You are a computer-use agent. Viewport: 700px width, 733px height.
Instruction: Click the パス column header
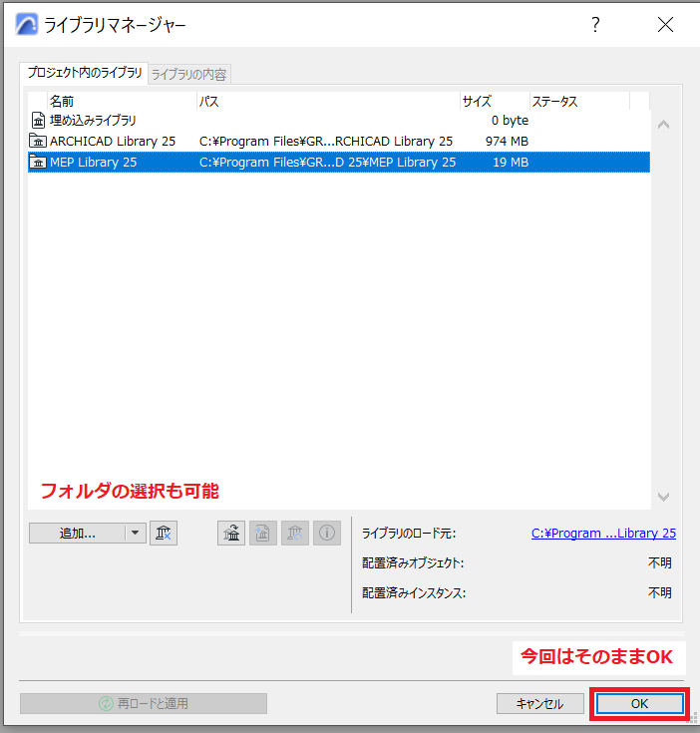point(328,101)
